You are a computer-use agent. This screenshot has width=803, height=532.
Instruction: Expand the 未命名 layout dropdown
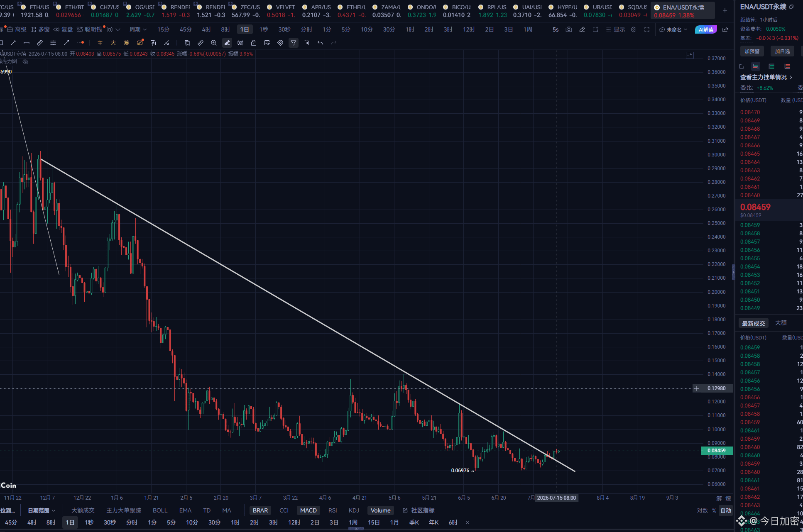pyautogui.click(x=673, y=29)
